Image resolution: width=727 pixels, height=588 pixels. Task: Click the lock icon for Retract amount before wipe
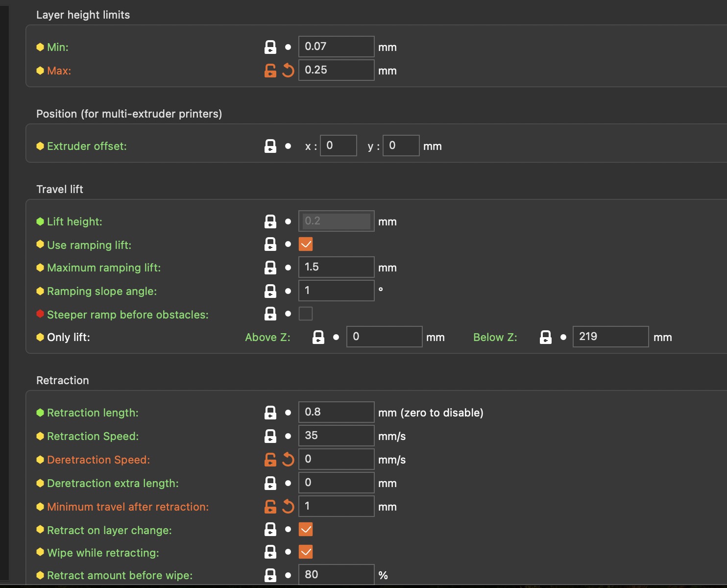[270, 575]
